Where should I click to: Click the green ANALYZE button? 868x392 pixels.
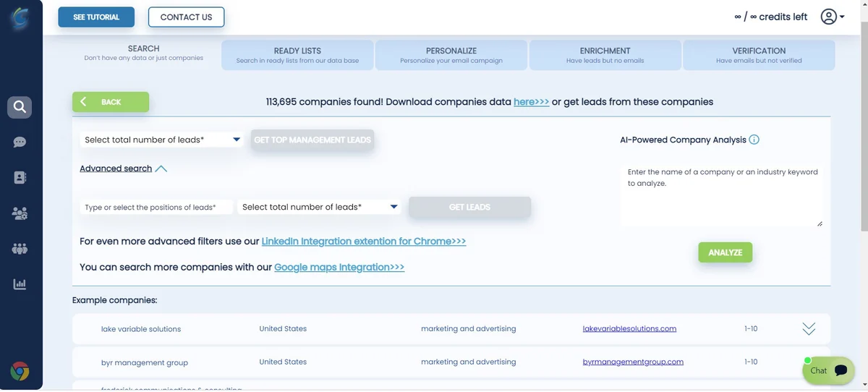point(726,252)
